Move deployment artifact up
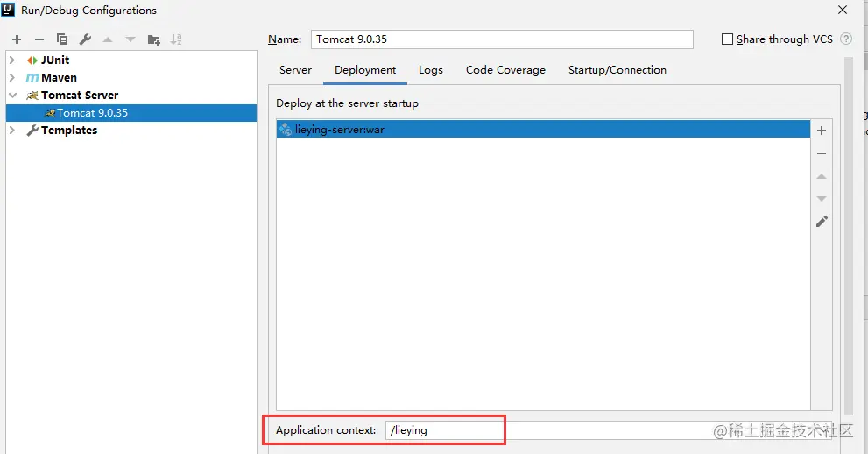Image resolution: width=868 pixels, height=454 pixels. pyautogui.click(x=822, y=176)
